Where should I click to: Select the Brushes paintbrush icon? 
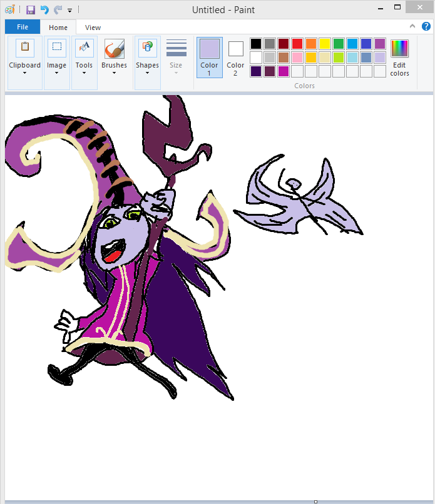(x=114, y=49)
